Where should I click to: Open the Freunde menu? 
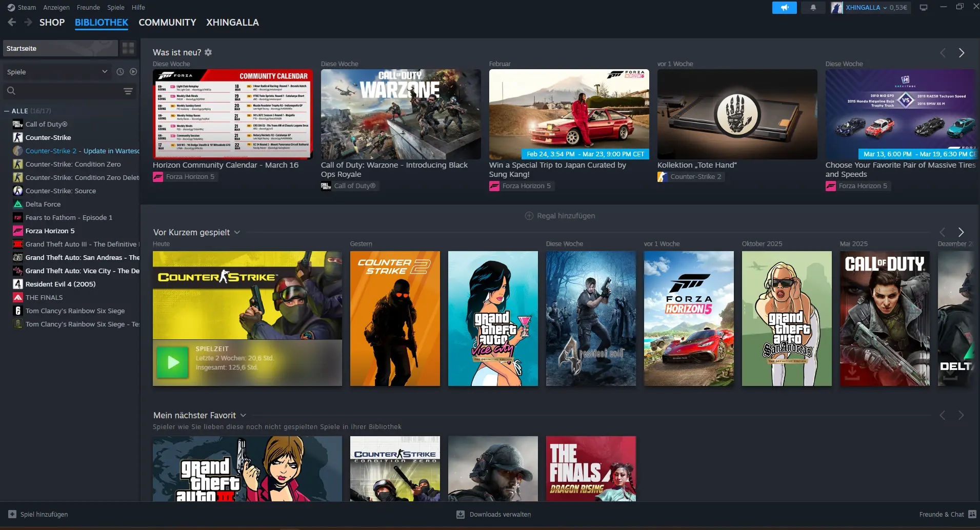pyautogui.click(x=88, y=8)
